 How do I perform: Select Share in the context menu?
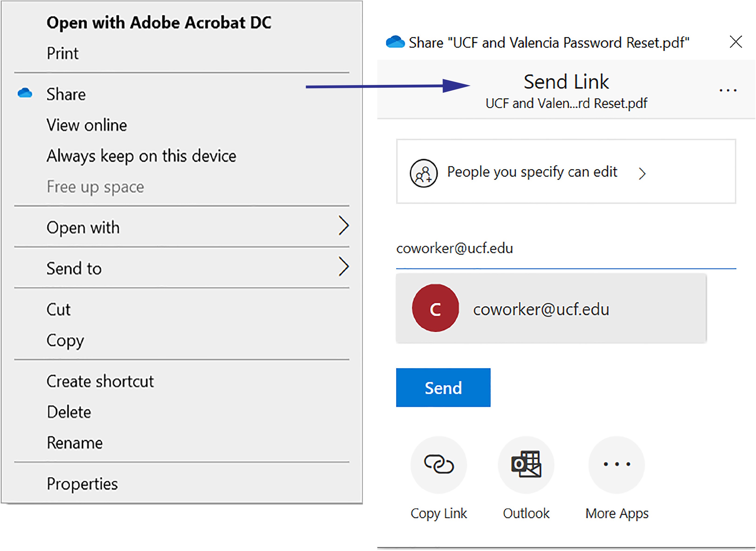pyautogui.click(x=66, y=94)
